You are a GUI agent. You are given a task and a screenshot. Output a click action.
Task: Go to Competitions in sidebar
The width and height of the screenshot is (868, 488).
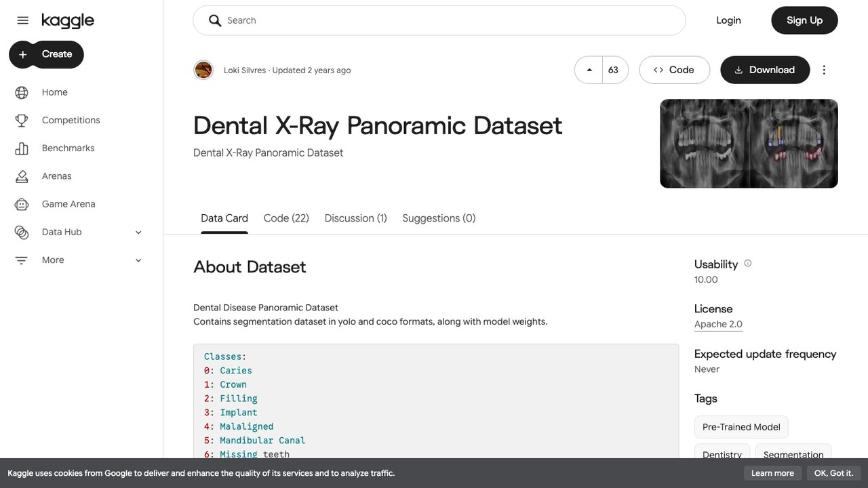pyautogui.click(x=71, y=120)
